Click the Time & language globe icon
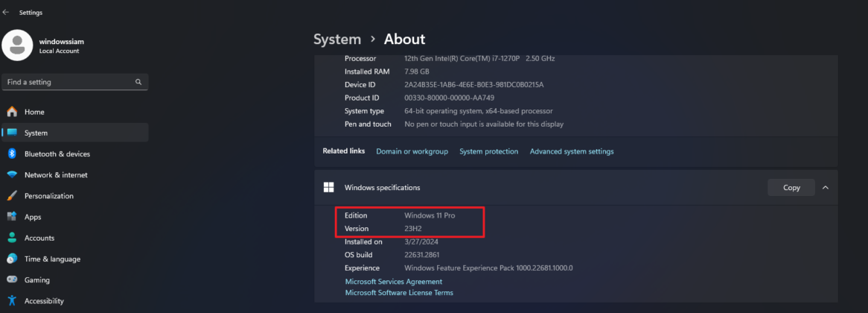868x313 pixels. point(12,259)
